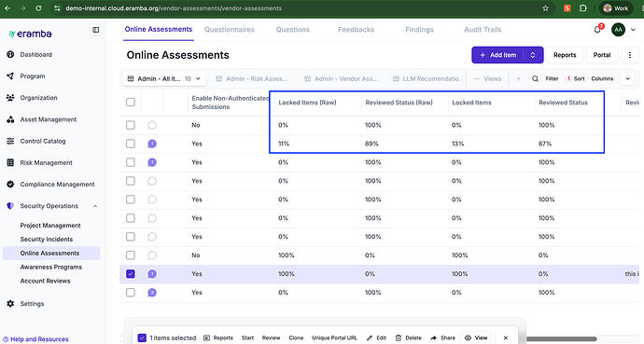Screen dimensions: 644x344
Task: Open the comment bubble showing 3
Action: point(152,293)
